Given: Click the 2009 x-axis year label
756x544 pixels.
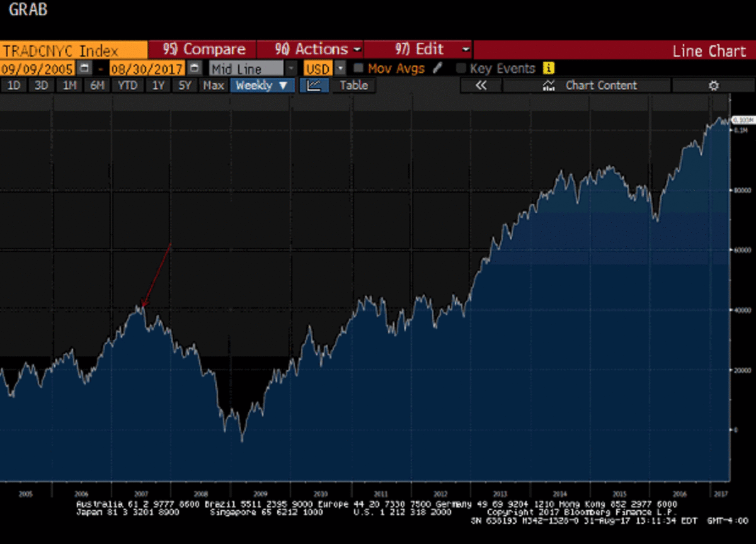Looking at the screenshot, I should coord(260,494).
